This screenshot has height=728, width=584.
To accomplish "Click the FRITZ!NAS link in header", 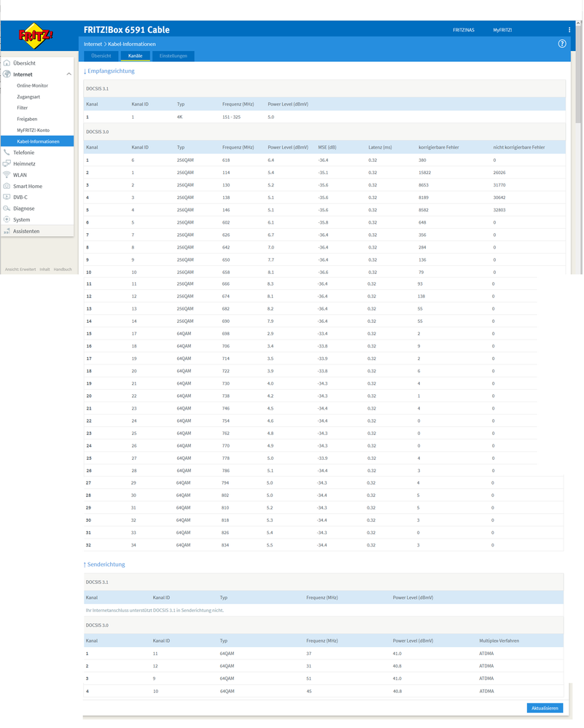I will click(464, 30).
